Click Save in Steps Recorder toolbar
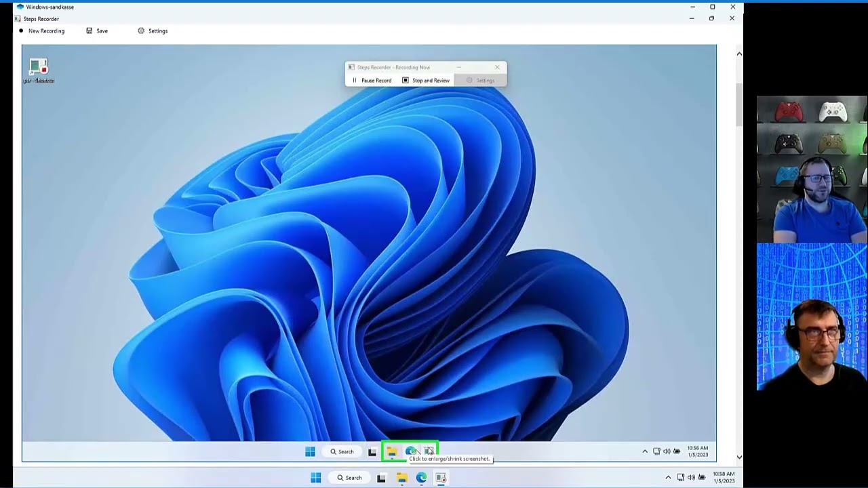This screenshot has width=868, height=488. tap(97, 30)
